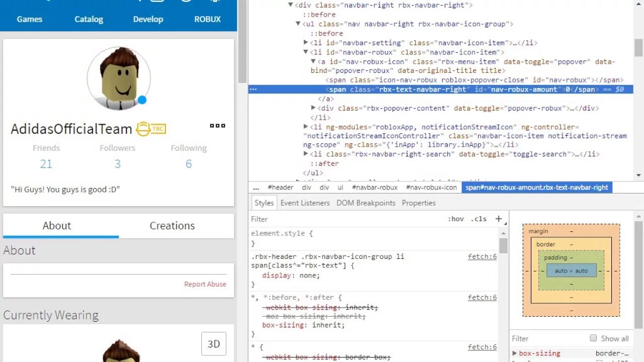This screenshot has width=644, height=362.
Task: Open the Properties tab
Action: point(419,203)
